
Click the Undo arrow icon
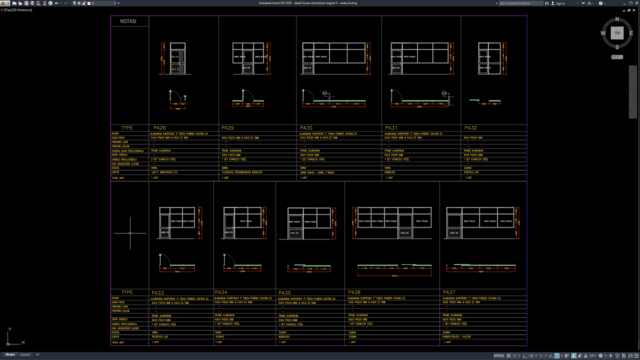click(x=56, y=3)
